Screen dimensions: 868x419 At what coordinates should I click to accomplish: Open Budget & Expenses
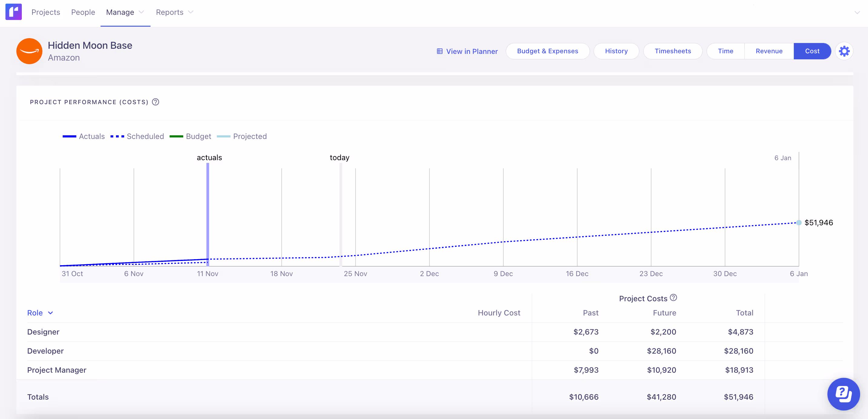547,51
